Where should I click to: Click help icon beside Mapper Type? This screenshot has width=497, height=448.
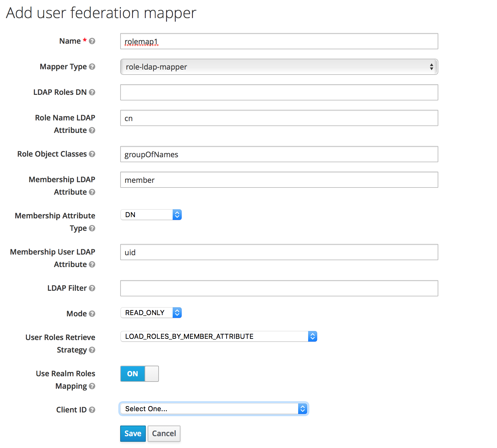(x=92, y=67)
